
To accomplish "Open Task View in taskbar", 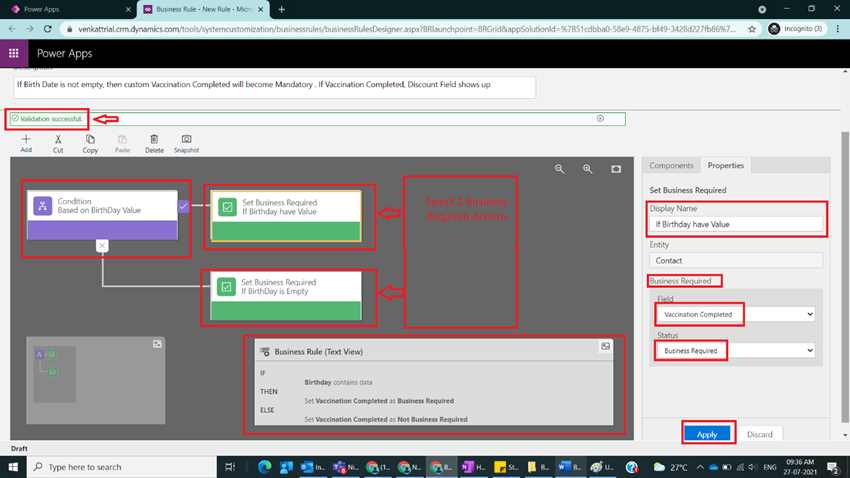I will [x=230, y=467].
